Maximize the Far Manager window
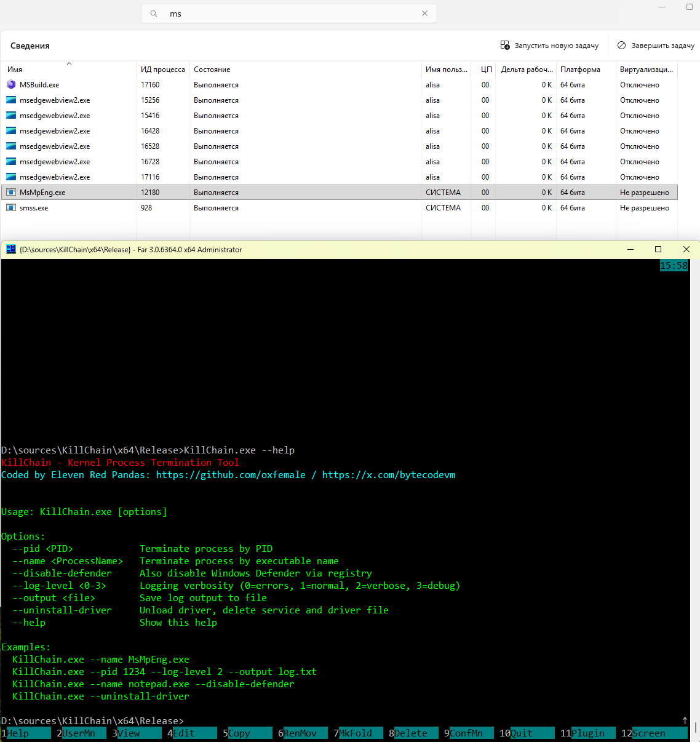Screen dimensions: 700x742 click(x=658, y=250)
